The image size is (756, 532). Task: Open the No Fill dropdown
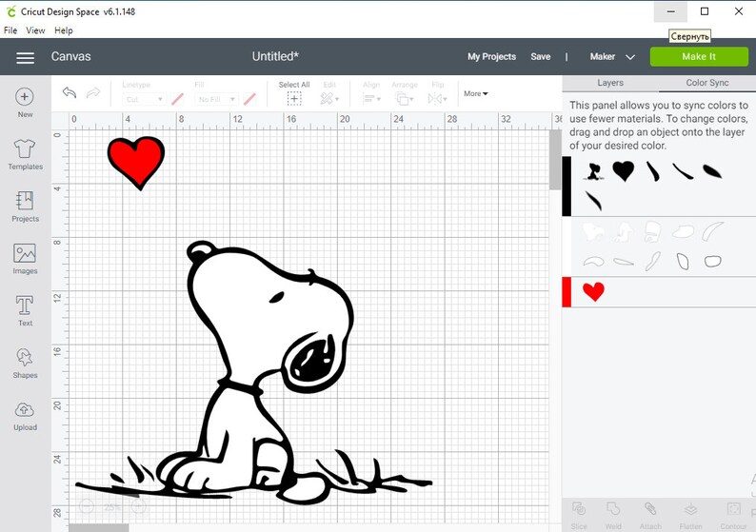pyautogui.click(x=216, y=99)
